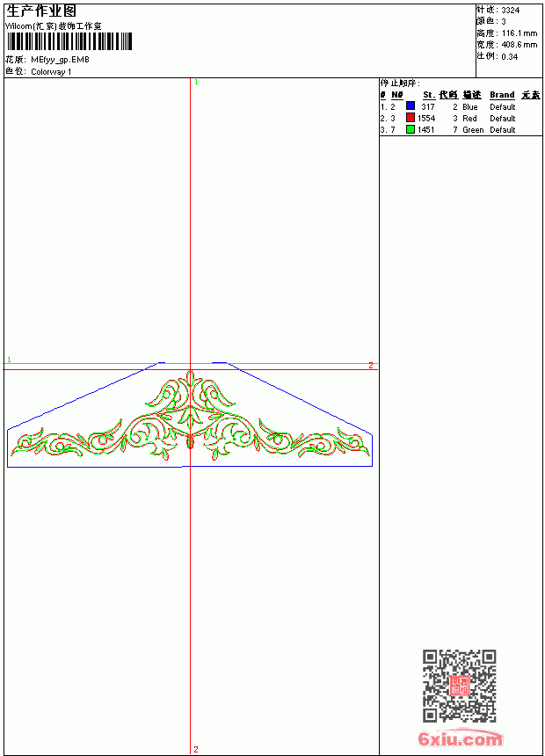Click the barcode under the studio name
The width and height of the screenshot is (545, 756).
[69, 41]
